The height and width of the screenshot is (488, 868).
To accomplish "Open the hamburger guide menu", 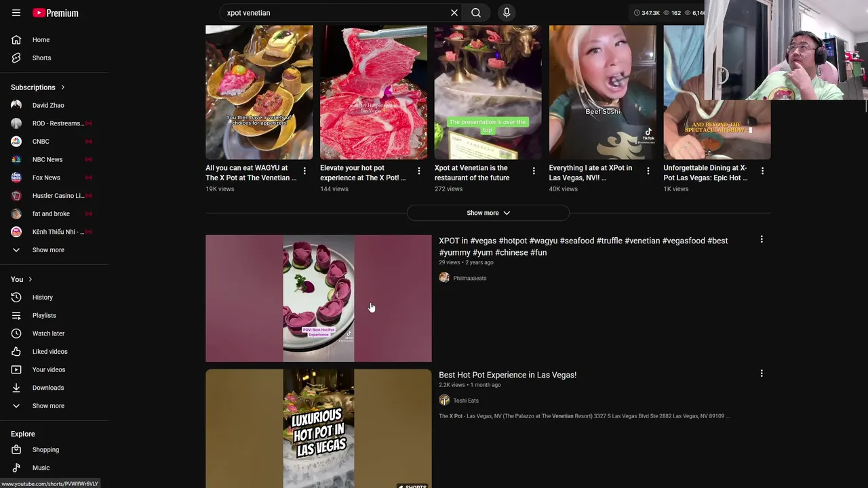I will [x=16, y=13].
